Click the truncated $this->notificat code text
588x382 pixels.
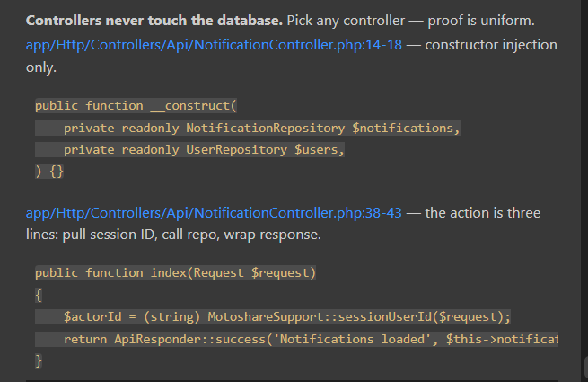click(x=502, y=340)
